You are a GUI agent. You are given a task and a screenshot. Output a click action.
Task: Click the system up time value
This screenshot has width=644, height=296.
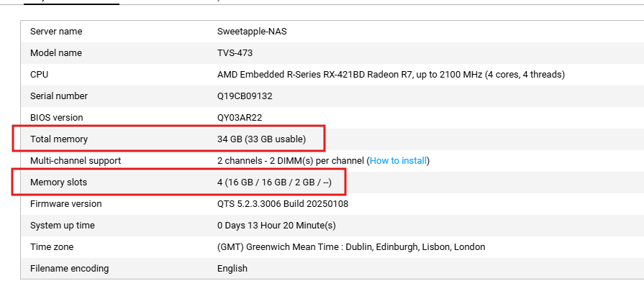[x=276, y=226]
